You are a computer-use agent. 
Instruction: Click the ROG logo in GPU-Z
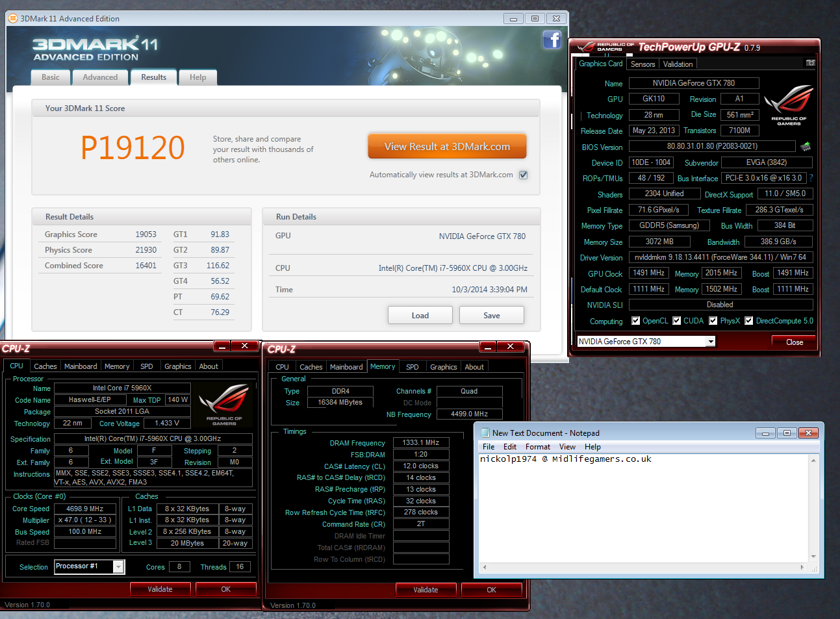point(789,104)
